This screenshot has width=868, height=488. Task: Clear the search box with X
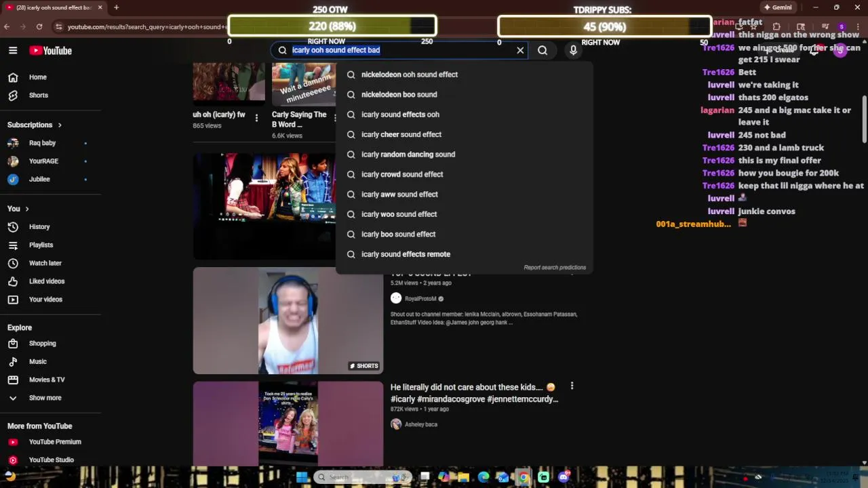(520, 50)
